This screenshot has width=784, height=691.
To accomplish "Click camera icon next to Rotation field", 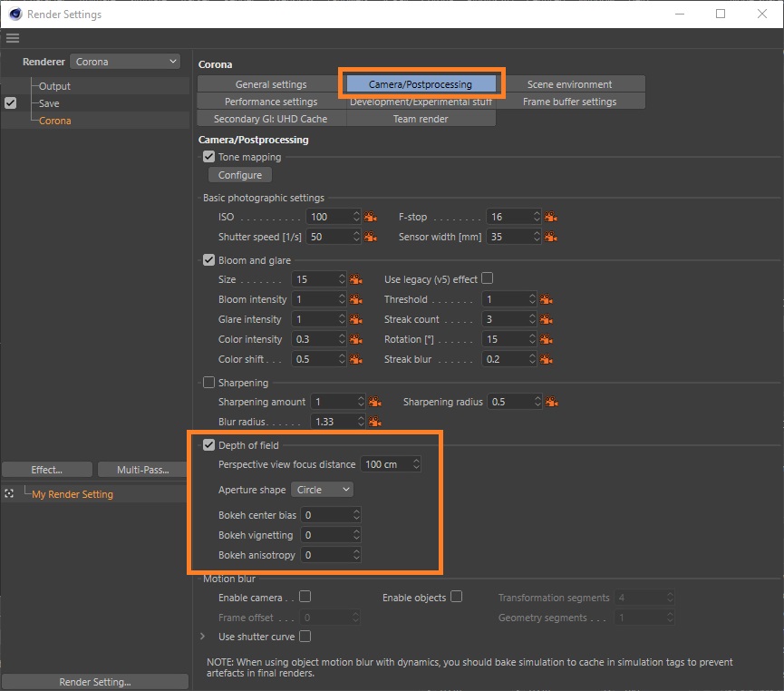I will click(x=546, y=339).
